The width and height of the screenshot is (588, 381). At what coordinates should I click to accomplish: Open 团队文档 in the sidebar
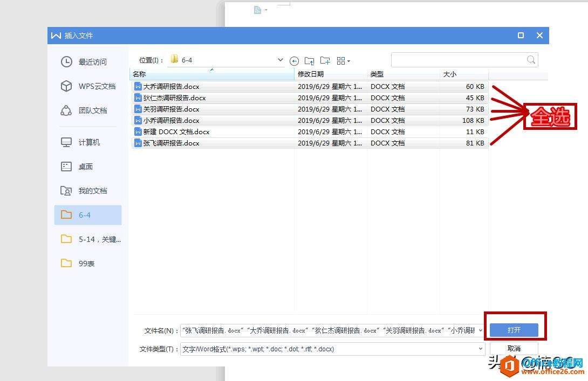[88, 110]
